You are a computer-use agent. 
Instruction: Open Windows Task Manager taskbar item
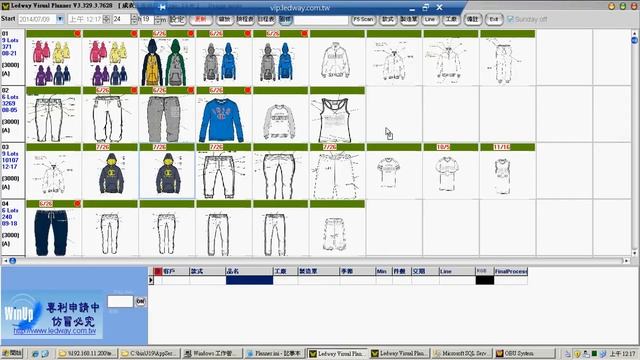click(212, 353)
